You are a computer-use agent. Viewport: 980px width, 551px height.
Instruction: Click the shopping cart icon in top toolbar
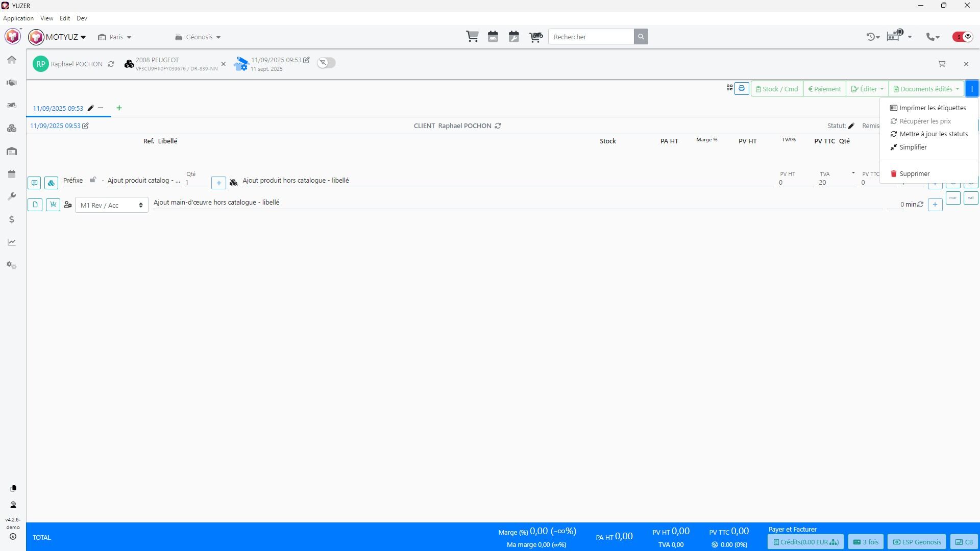(472, 37)
